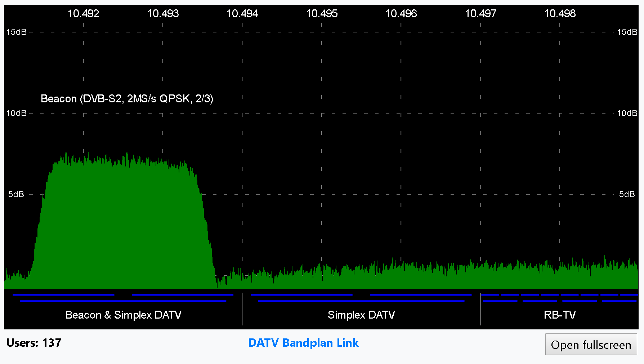Viewport: 644px width, 364px height.
Task: Click the 10.492 frequency label
Action: tap(83, 14)
